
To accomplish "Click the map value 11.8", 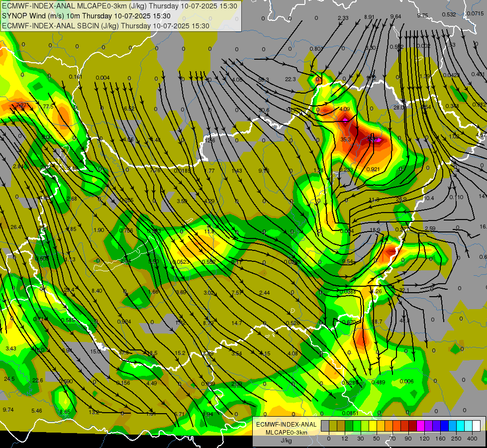I will [209, 231].
